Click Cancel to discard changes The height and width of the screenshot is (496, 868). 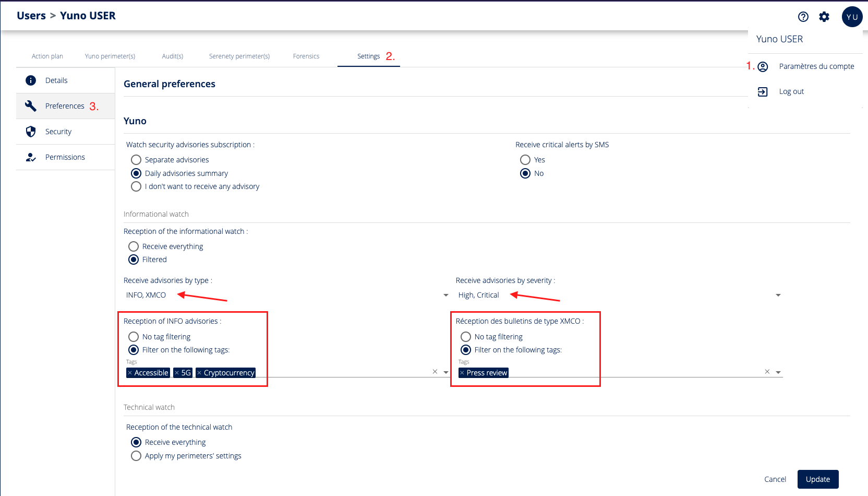tap(775, 479)
